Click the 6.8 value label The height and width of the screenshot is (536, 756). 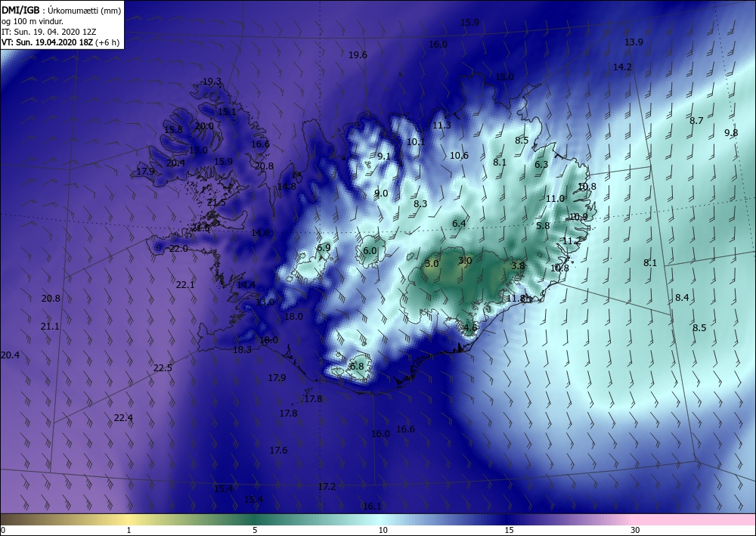click(357, 367)
